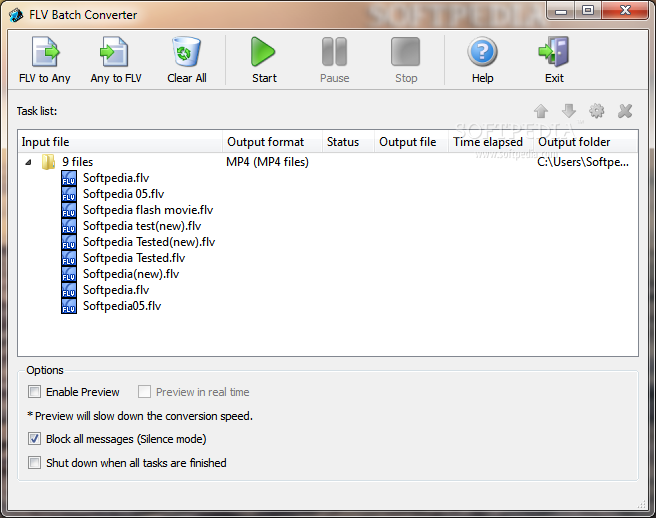Click the Time elapsed column header
Image resolution: width=656 pixels, height=518 pixels.
coord(491,142)
